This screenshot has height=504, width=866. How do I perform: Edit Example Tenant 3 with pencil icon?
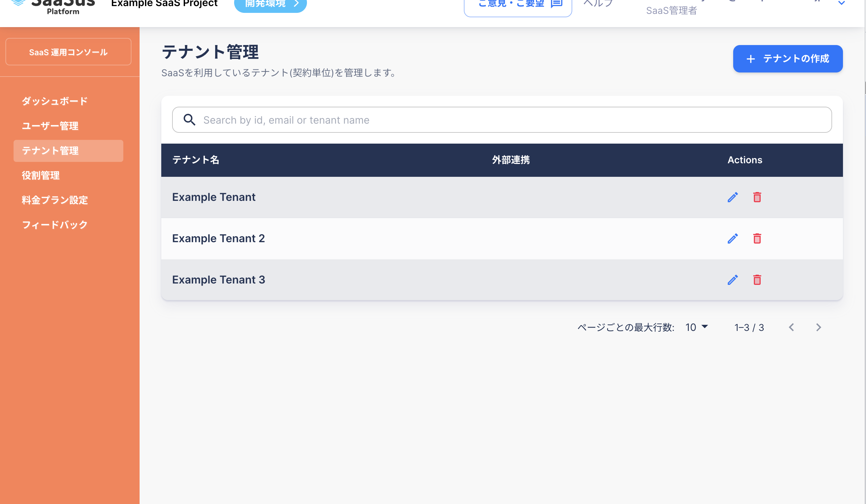click(732, 280)
